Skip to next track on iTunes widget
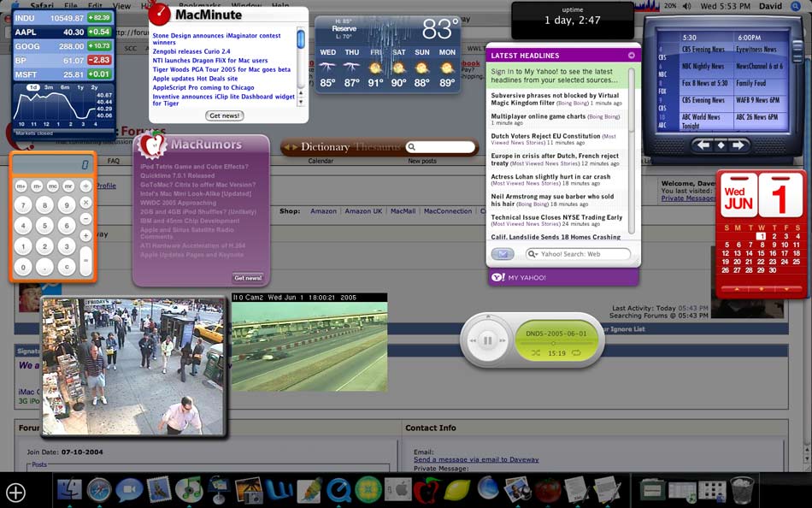812x508 pixels. [x=503, y=340]
